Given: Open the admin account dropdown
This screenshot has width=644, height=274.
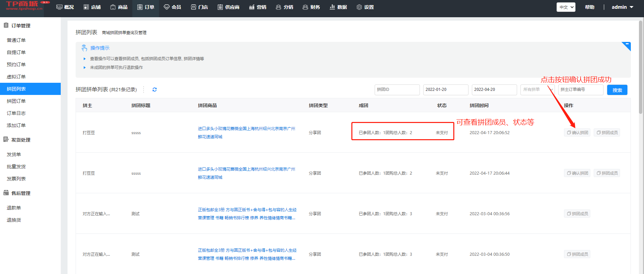Looking at the screenshot, I should pyautogui.click(x=622, y=7).
